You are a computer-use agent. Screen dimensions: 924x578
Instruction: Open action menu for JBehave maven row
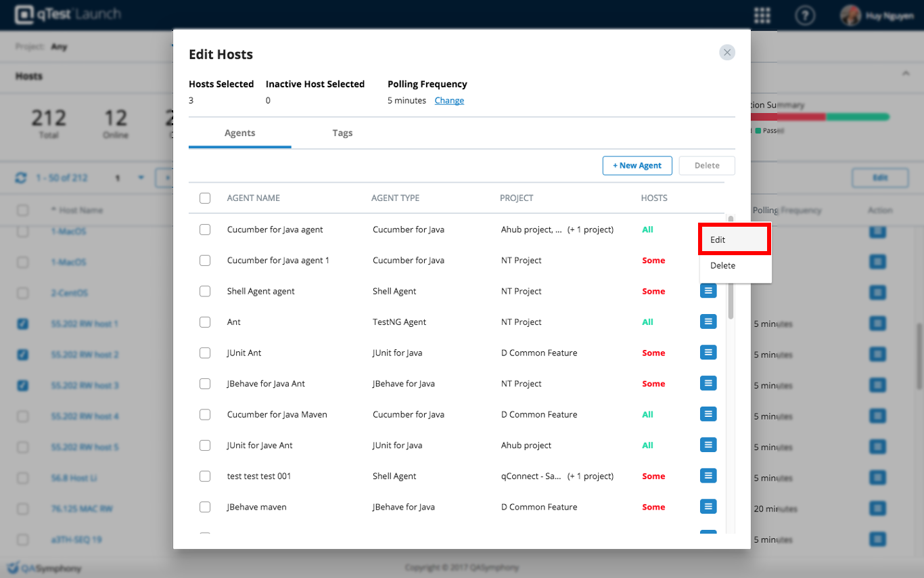click(x=708, y=506)
